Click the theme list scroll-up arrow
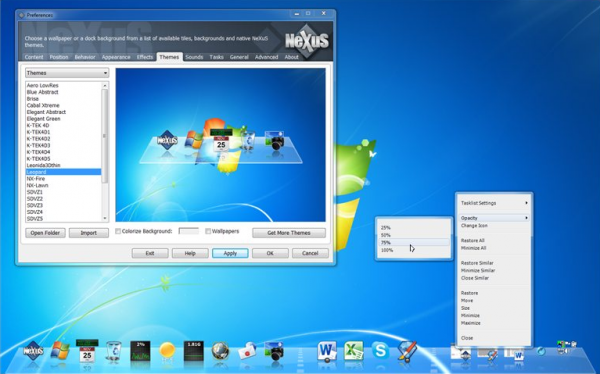This screenshot has height=374, width=600. click(105, 85)
